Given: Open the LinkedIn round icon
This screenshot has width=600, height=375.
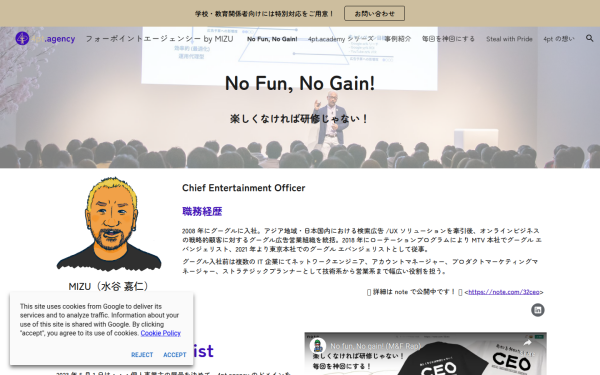Looking at the screenshot, I should [x=538, y=310].
